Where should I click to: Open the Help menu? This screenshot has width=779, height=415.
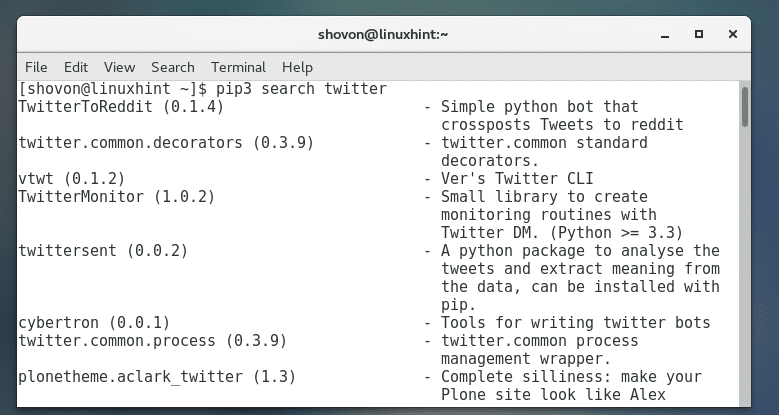(297, 67)
